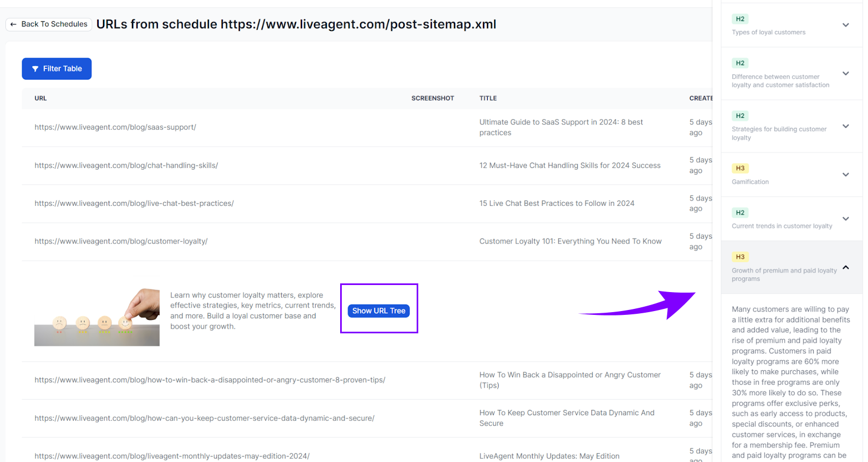Click the TITLE column header

pos(488,98)
